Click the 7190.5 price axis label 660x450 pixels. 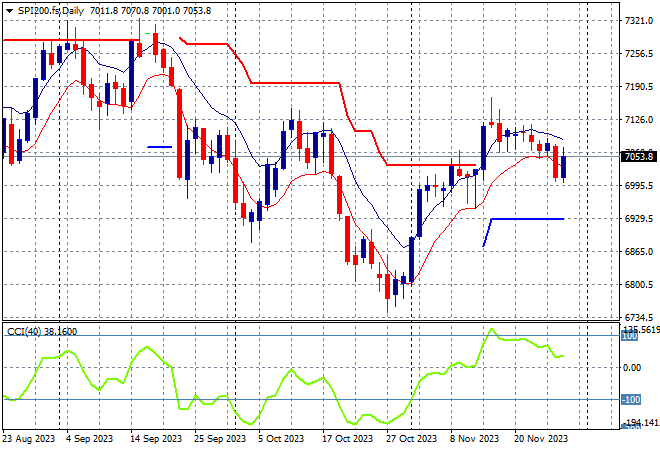[x=639, y=87]
